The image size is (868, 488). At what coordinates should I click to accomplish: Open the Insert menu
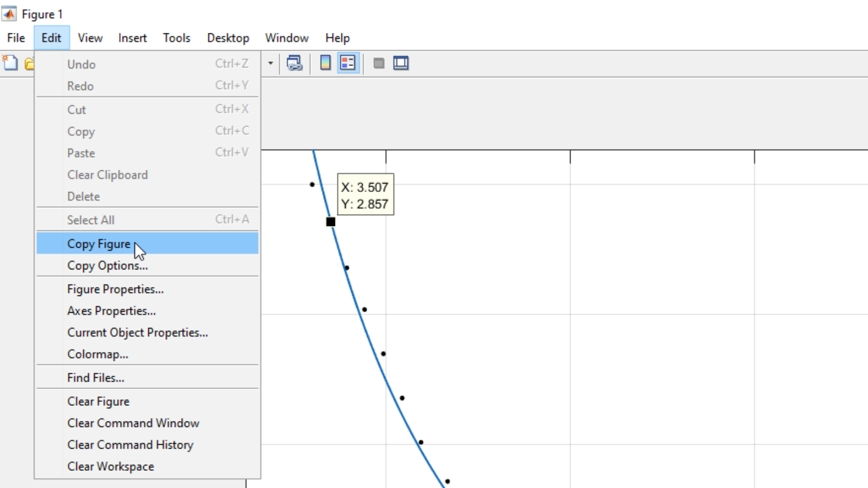(x=132, y=38)
